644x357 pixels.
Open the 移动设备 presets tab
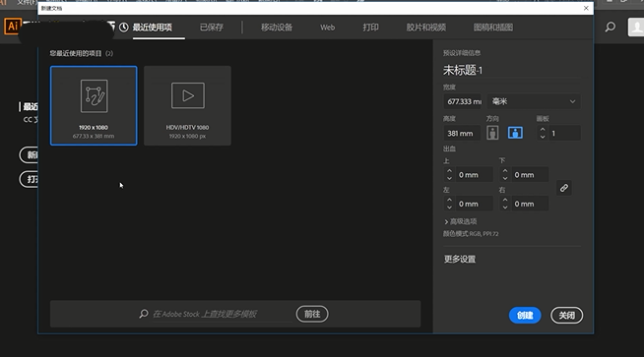(x=277, y=28)
